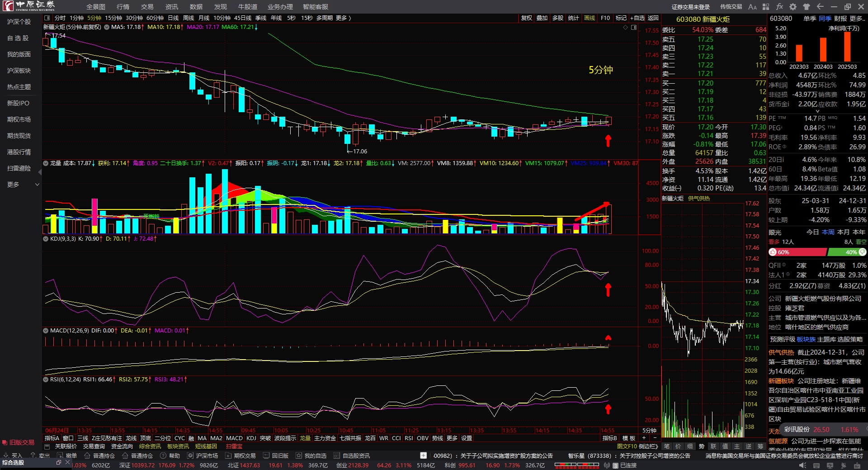Viewport: 868px width, 470px height.
Task: Click the Central China Securities logo
Action: pyautogui.click(x=28, y=6)
